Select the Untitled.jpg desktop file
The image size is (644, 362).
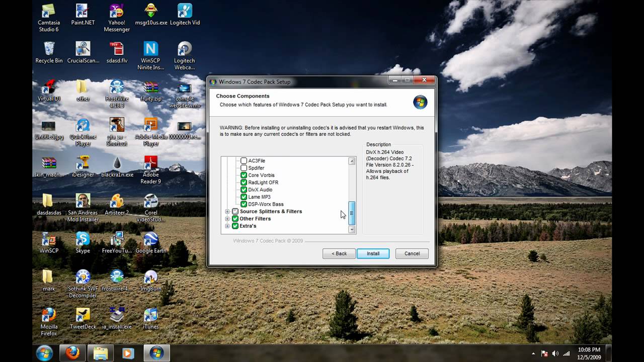[49, 129]
